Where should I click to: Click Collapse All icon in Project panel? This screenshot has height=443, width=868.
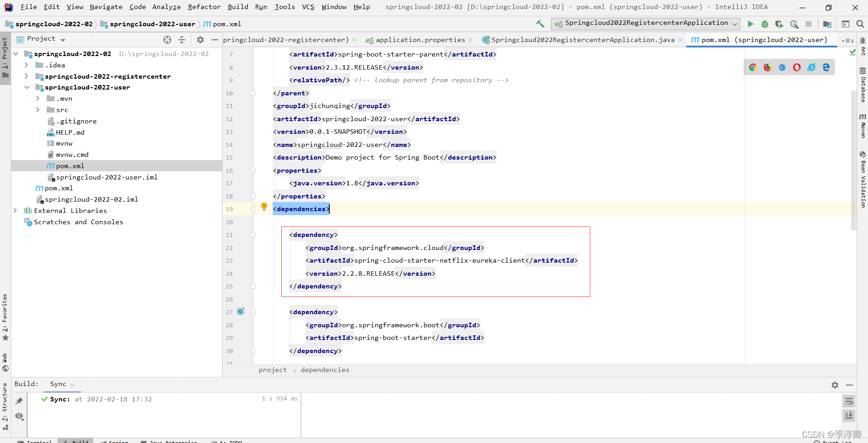(x=182, y=40)
